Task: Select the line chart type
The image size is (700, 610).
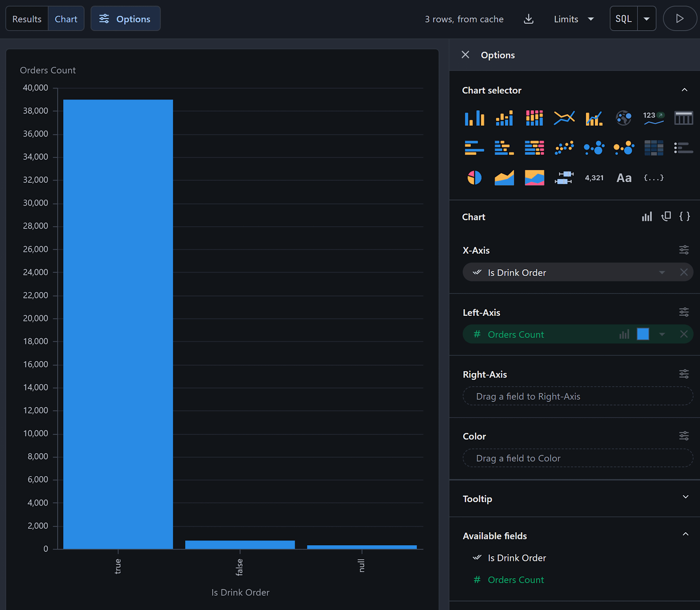Action: (564, 118)
